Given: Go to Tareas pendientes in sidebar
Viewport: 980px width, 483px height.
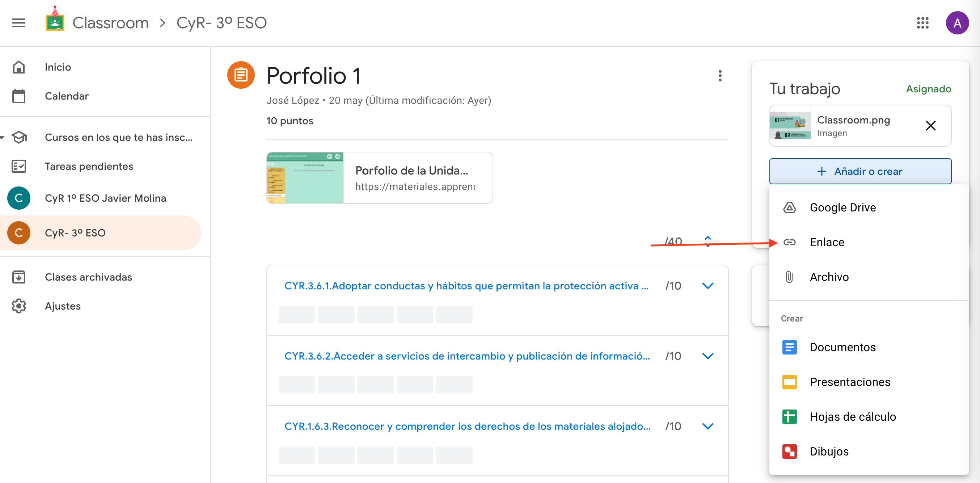Looking at the screenshot, I should [x=89, y=166].
